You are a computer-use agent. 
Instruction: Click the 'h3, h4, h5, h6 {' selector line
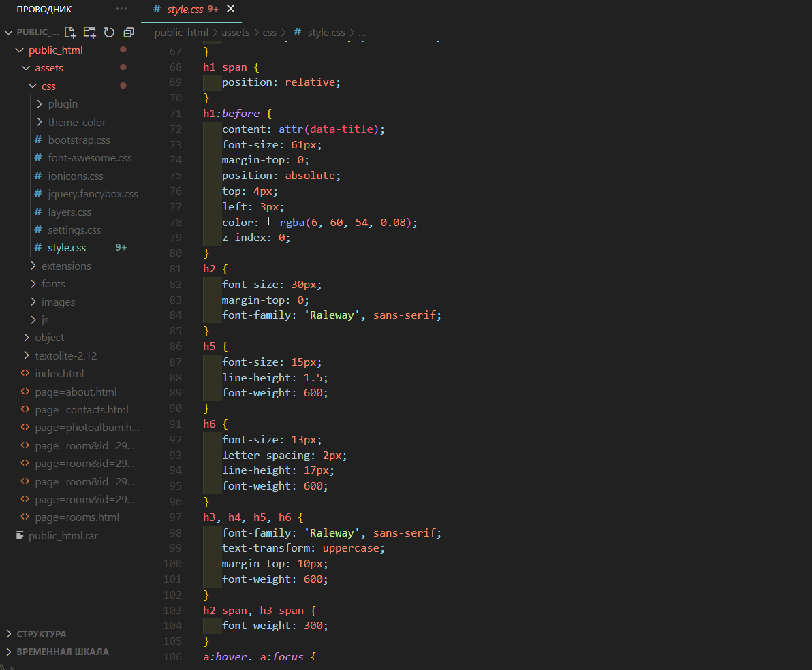[253, 517]
